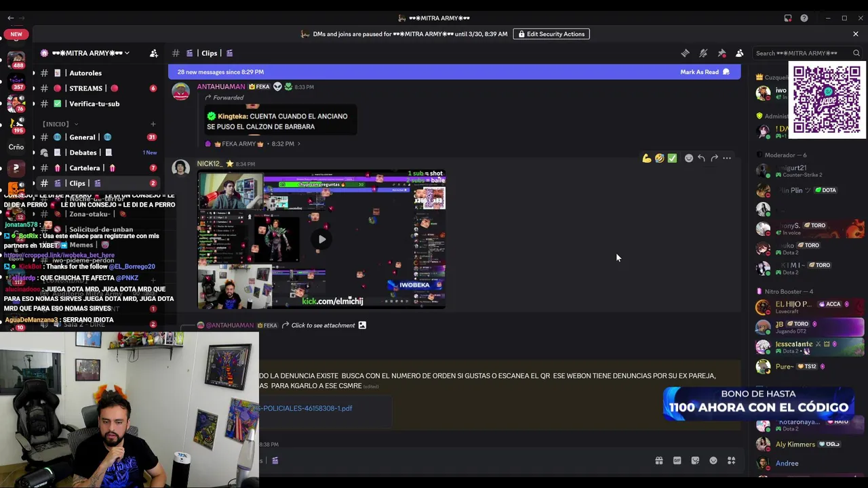Open member Pure~ in list
Viewport: 868px width, 488px height.
807,367
